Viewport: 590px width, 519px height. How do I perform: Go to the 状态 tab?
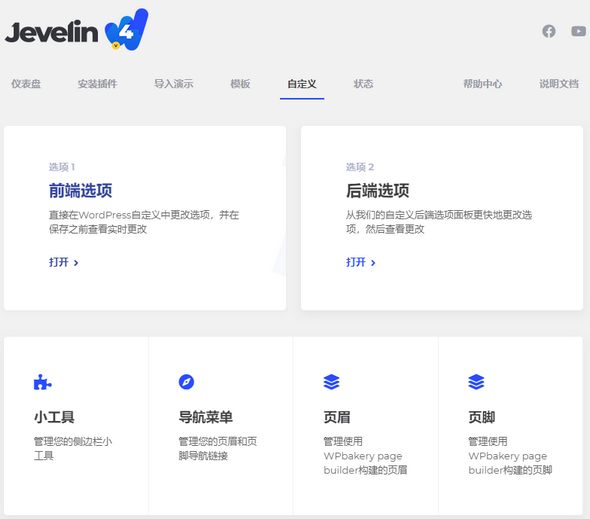(x=363, y=84)
